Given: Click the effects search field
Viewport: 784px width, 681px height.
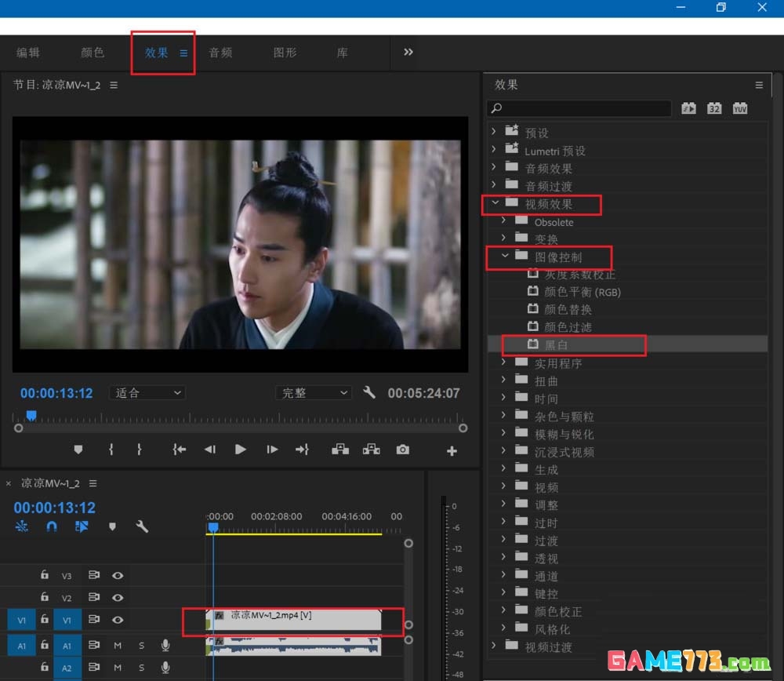Looking at the screenshot, I should [x=579, y=108].
